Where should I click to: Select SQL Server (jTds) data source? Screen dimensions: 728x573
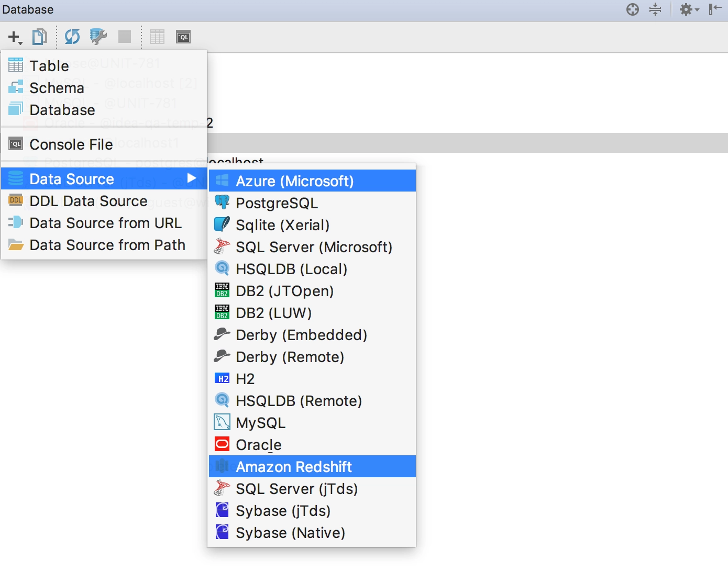click(312, 489)
